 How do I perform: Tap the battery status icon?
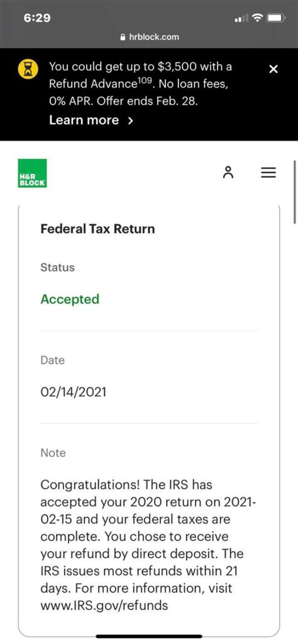276,18
